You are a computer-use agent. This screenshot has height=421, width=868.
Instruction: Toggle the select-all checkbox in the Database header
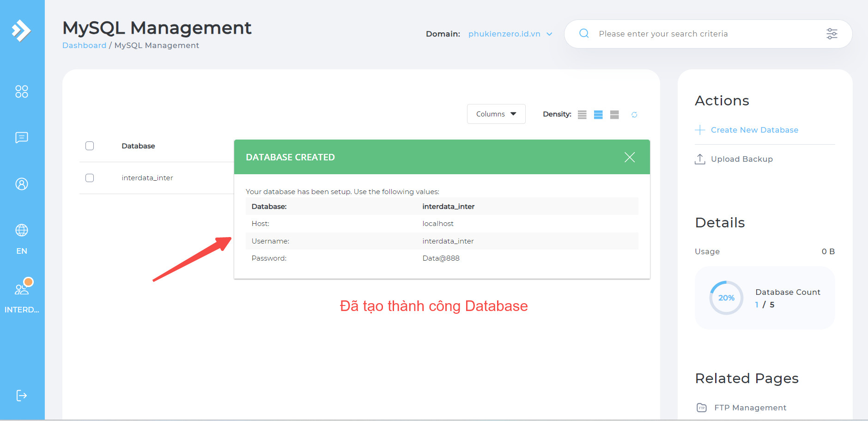(90, 146)
